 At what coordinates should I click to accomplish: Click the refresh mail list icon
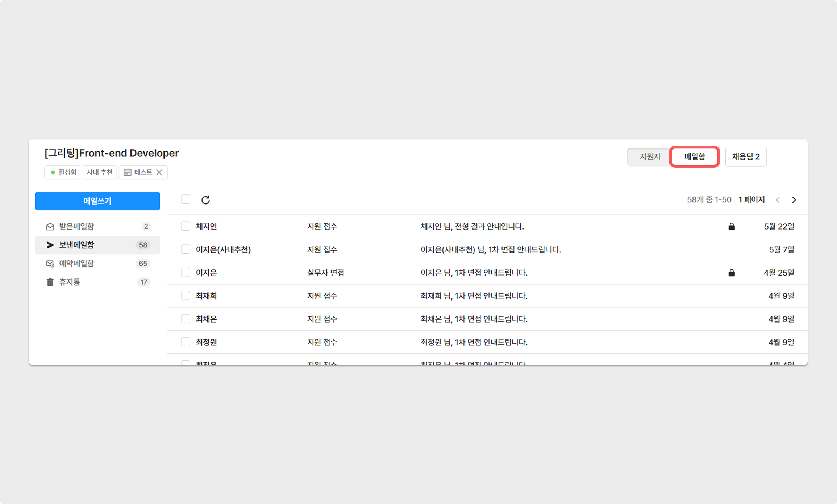(205, 200)
